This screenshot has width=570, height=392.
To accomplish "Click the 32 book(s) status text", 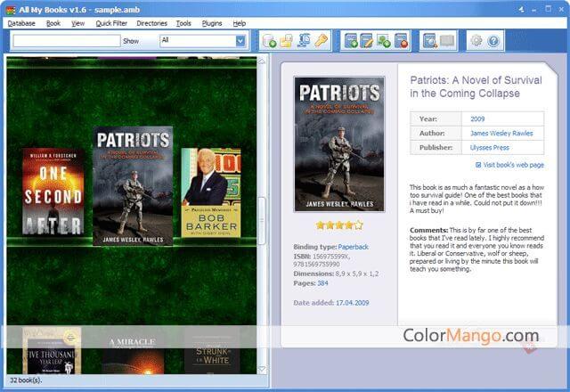I will [26, 380].
